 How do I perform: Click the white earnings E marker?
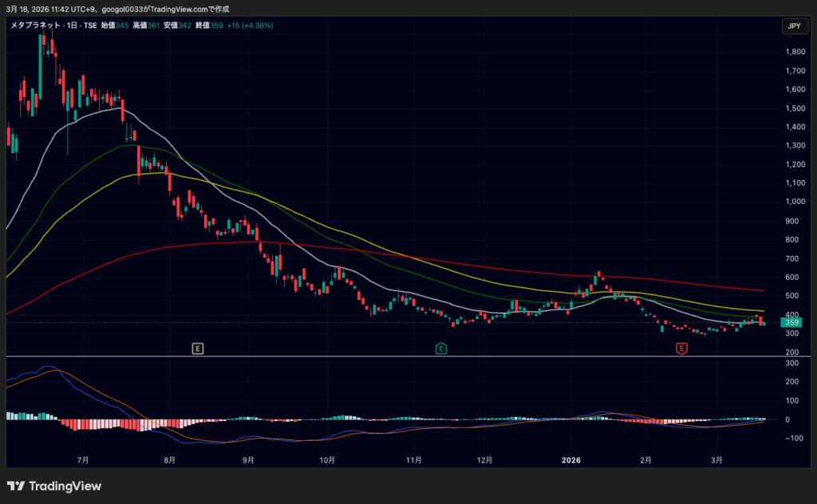pyautogui.click(x=198, y=348)
